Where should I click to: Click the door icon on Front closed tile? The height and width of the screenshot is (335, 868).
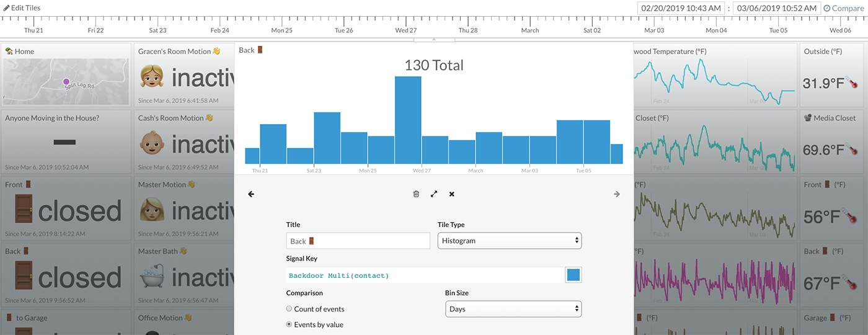point(20,212)
